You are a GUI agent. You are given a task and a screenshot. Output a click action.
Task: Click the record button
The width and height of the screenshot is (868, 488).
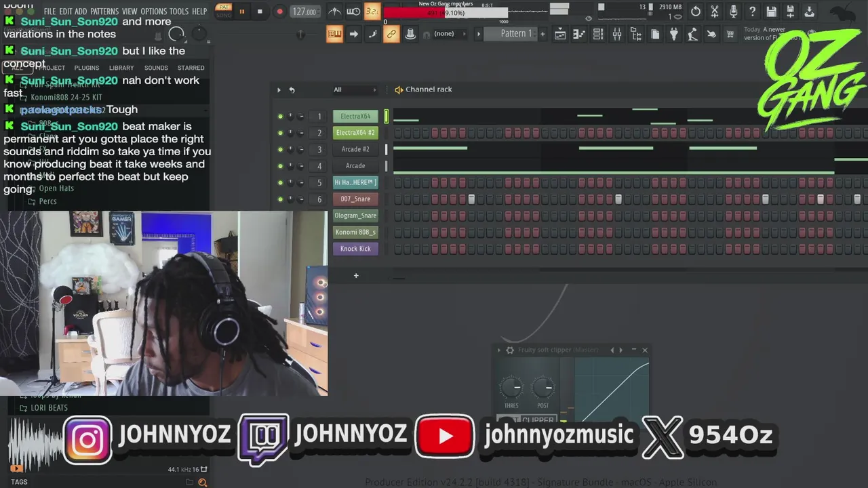pos(279,12)
